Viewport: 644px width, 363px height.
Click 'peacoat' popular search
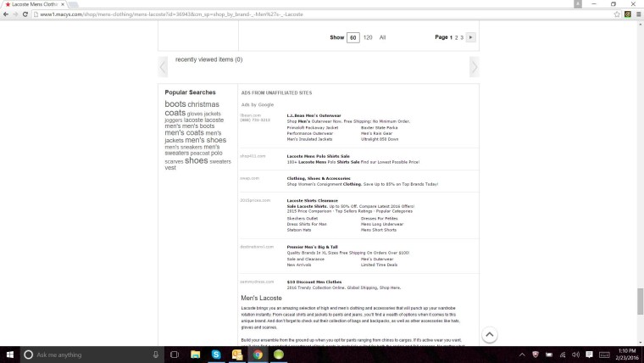pyautogui.click(x=200, y=154)
